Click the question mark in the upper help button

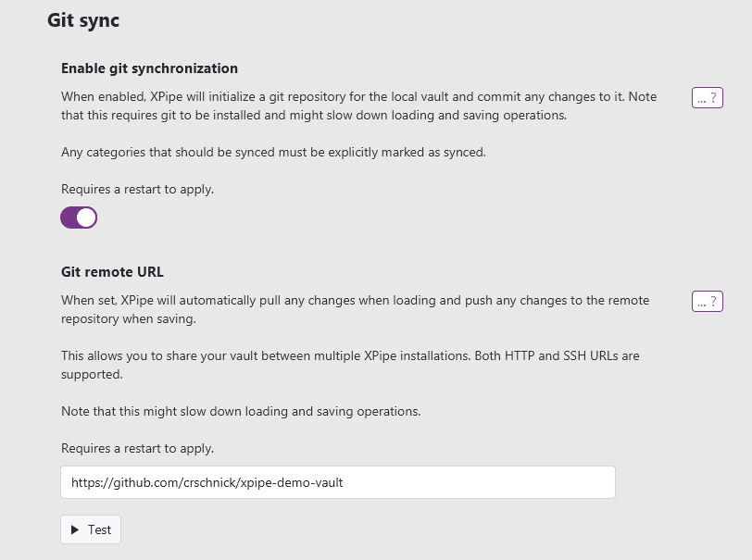tap(714, 98)
